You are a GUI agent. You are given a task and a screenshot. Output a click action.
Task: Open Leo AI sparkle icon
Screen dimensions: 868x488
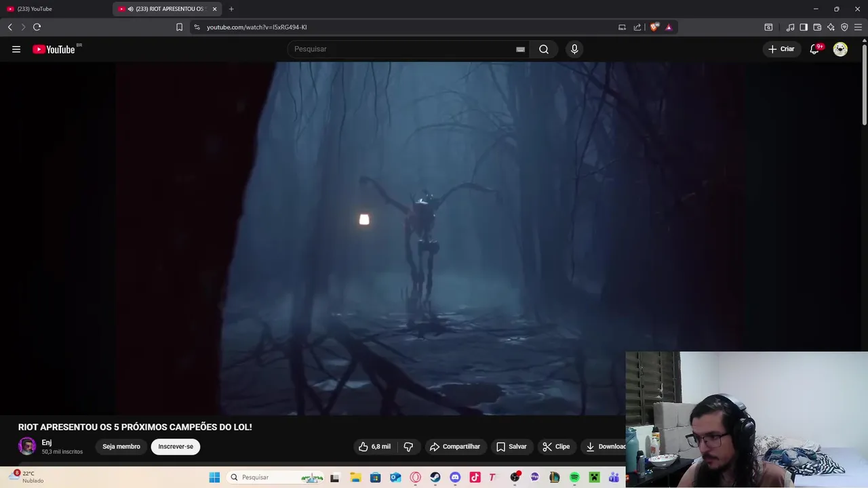[831, 27]
